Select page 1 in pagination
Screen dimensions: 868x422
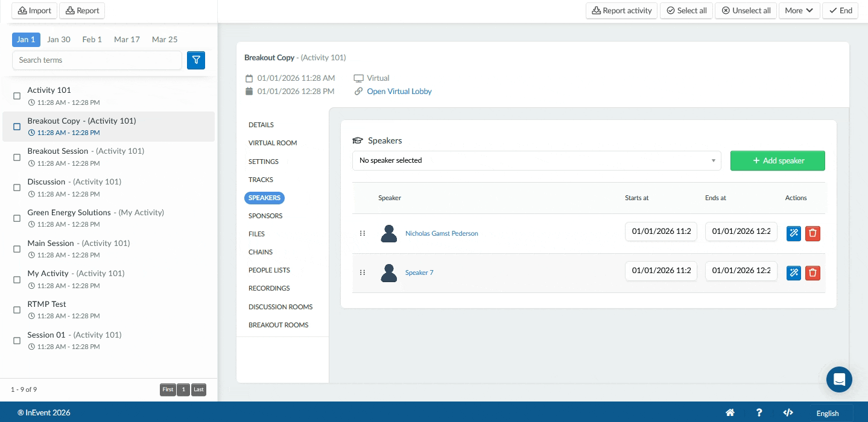click(x=183, y=389)
